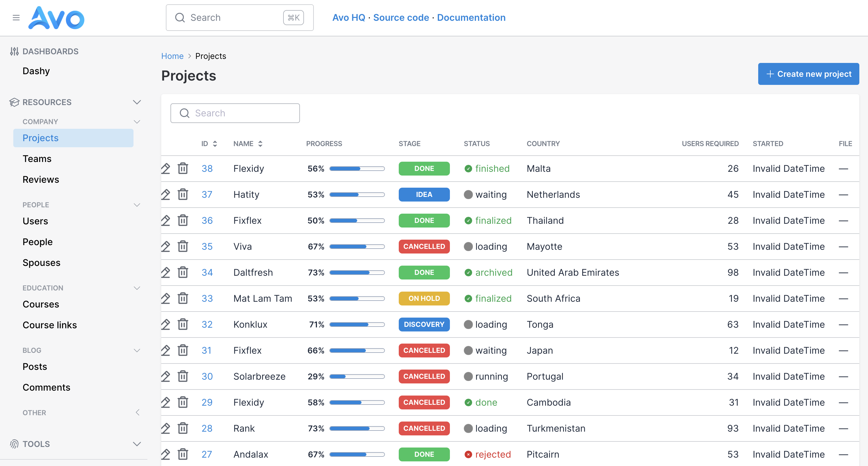Collapse the Blog section in sidebar
This screenshot has height=466, width=868.
click(x=137, y=350)
